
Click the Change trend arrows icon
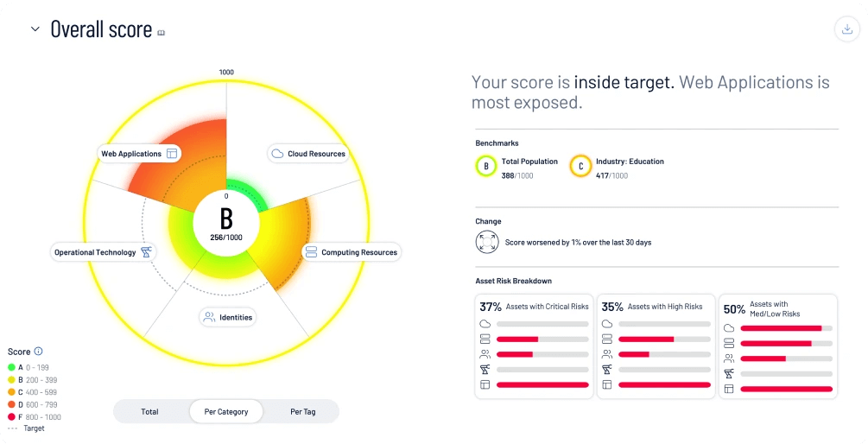click(x=487, y=242)
